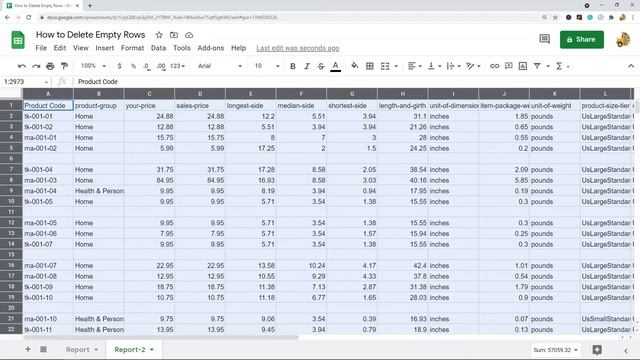Open the Borders tool
The width and height of the screenshot is (640, 360).
(x=370, y=66)
